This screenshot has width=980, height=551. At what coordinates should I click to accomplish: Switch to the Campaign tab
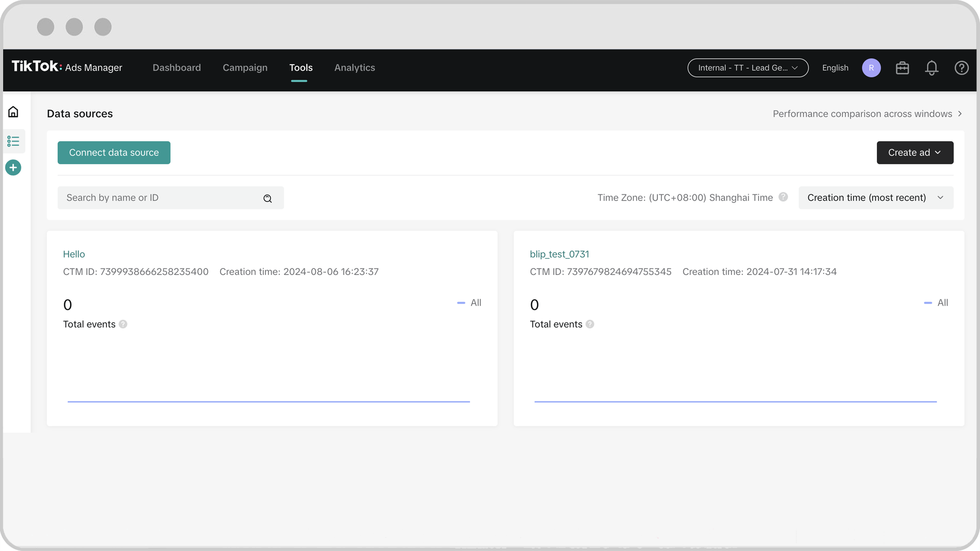pyautogui.click(x=245, y=68)
